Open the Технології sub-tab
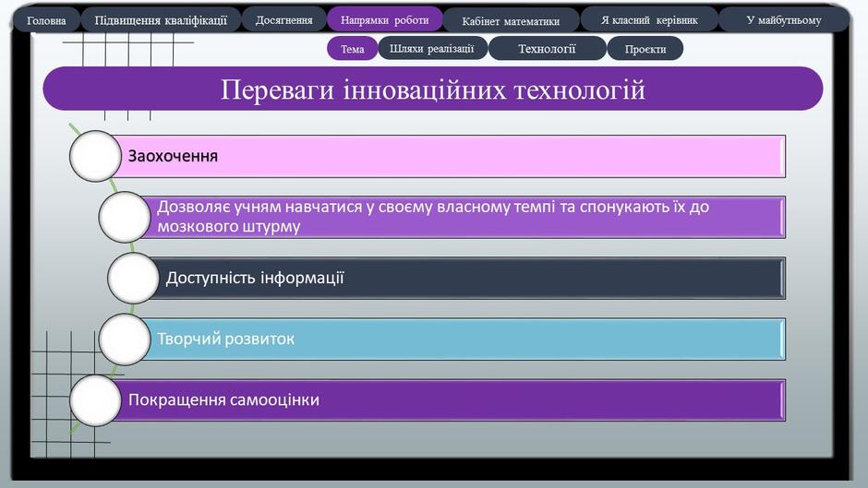868x488 pixels. (x=547, y=49)
